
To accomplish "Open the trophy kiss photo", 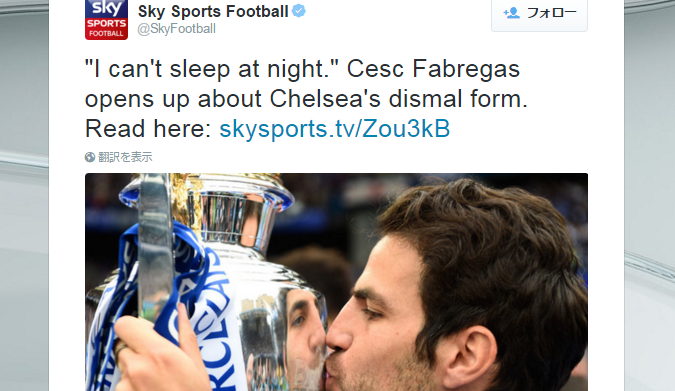I will [336, 282].
